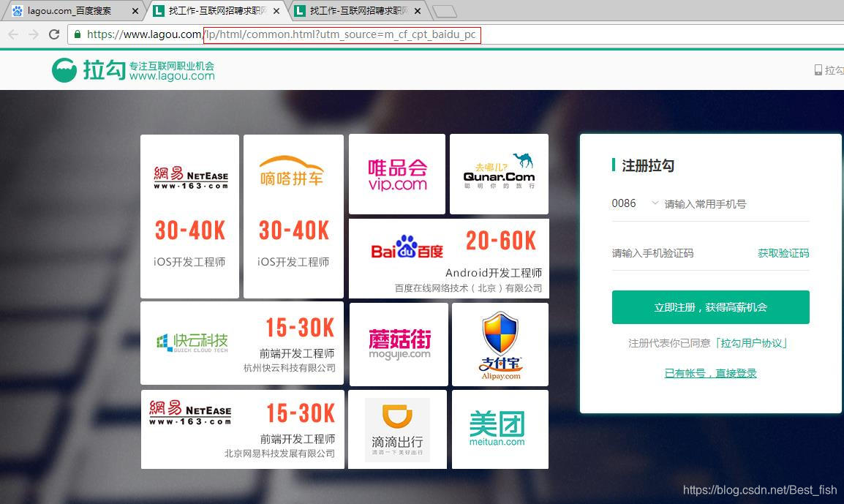
Task: Click the 支付宝 Alipay logo card
Action: tap(500, 345)
